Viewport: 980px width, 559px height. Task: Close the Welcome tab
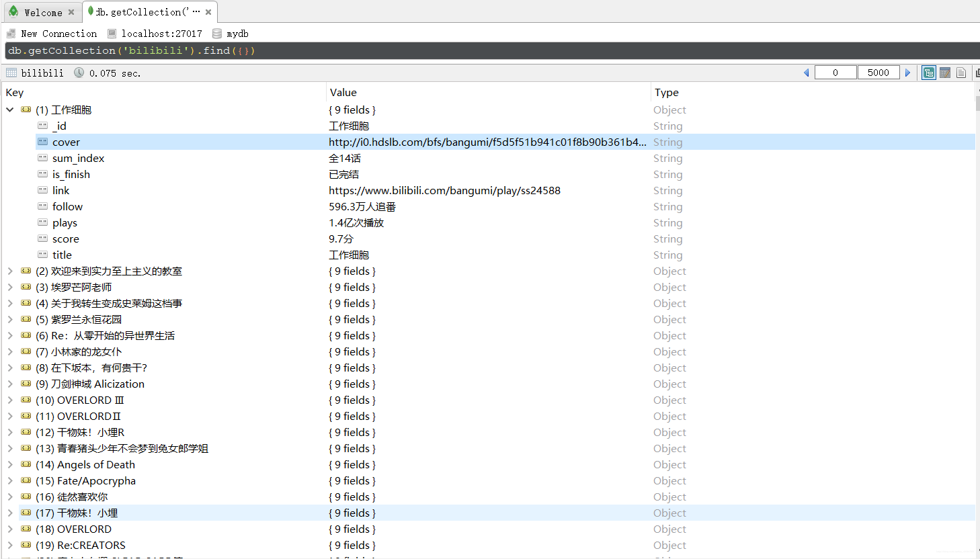[x=71, y=12]
